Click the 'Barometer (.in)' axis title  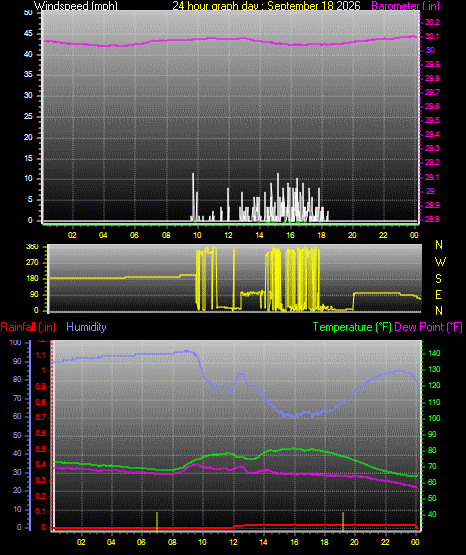pyautogui.click(x=405, y=6)
